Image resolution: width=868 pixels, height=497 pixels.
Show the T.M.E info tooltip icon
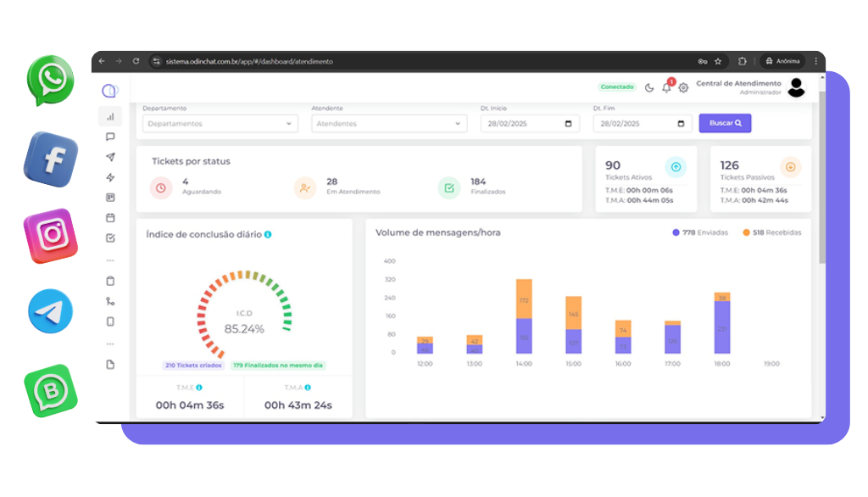tap(199, 388)
